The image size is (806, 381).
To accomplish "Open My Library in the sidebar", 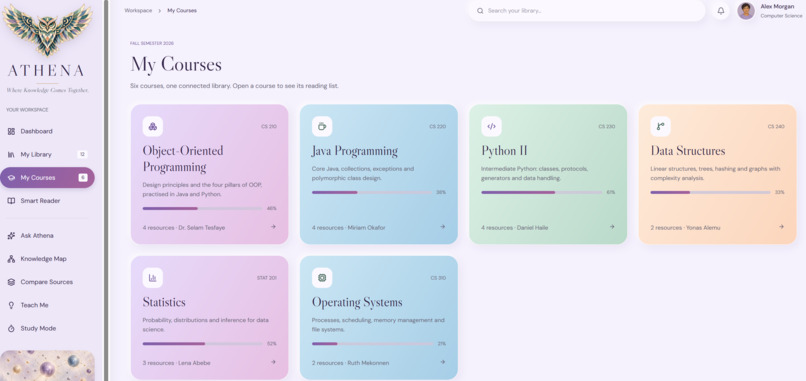I will 47,155.
